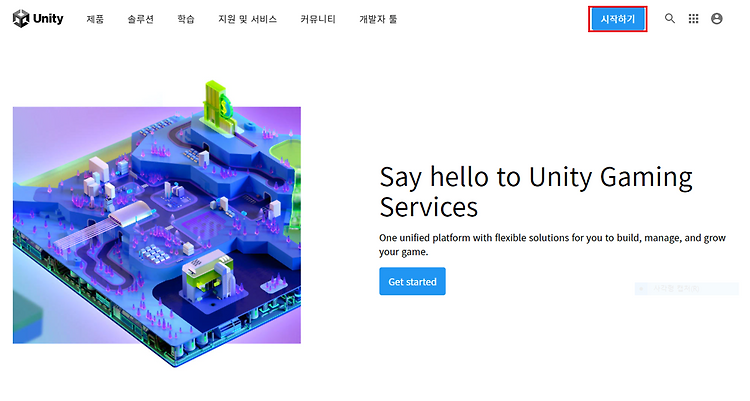Screen dimensions: 750x401
Task: Click the Unity cube logo icon
Action: pyautogui.click(x=21, y=19)
